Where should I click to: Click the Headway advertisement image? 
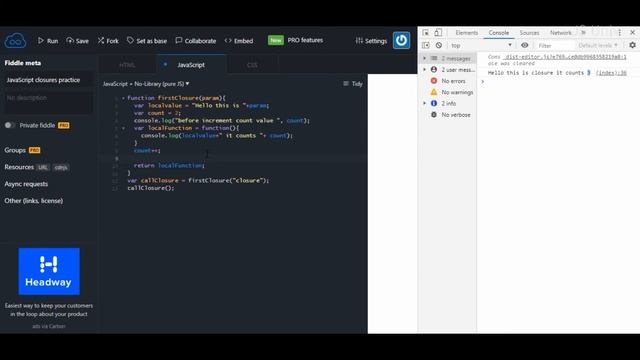49,271
